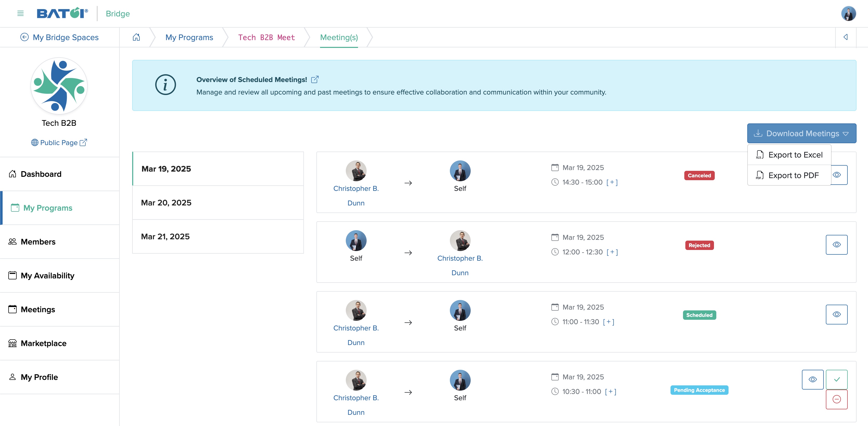View the Rejected 12:00 meeting via eye icon
Viewport: 868px width, 426px height.
point(836,245)
